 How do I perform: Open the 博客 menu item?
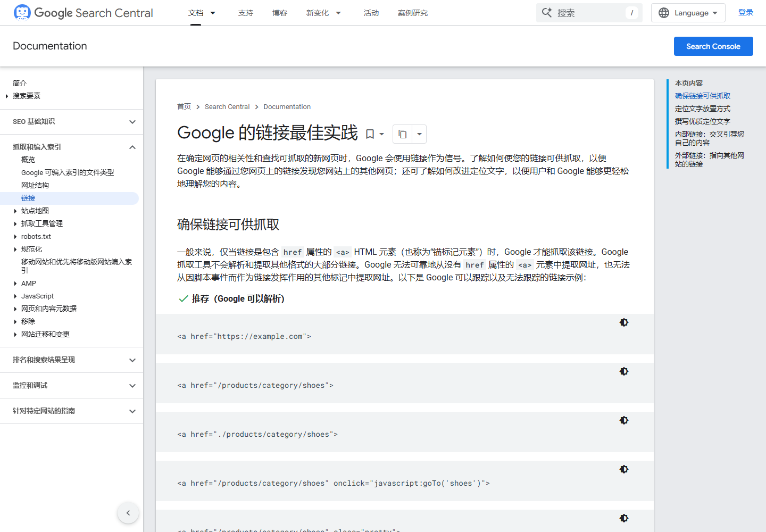click(x=280, y=13)
